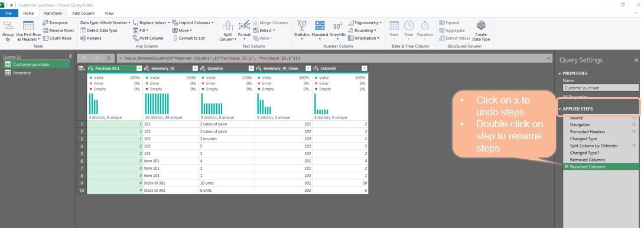Collapse the Applied Steps section
Viewport: 644px width, 232px height.
click(x=560, y=109)
